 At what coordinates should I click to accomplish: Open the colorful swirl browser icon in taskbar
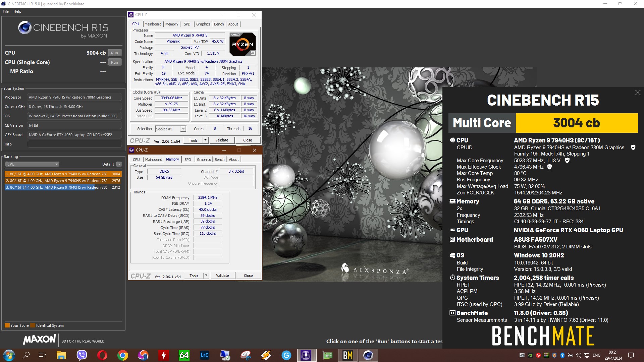point(143,355)
